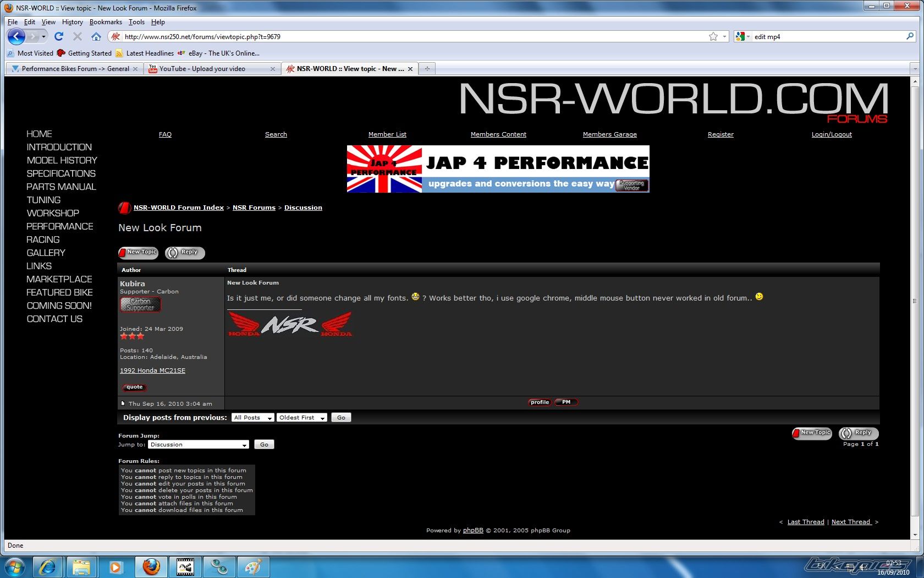Click the quote button under Kubira's post

pos(134,388)
